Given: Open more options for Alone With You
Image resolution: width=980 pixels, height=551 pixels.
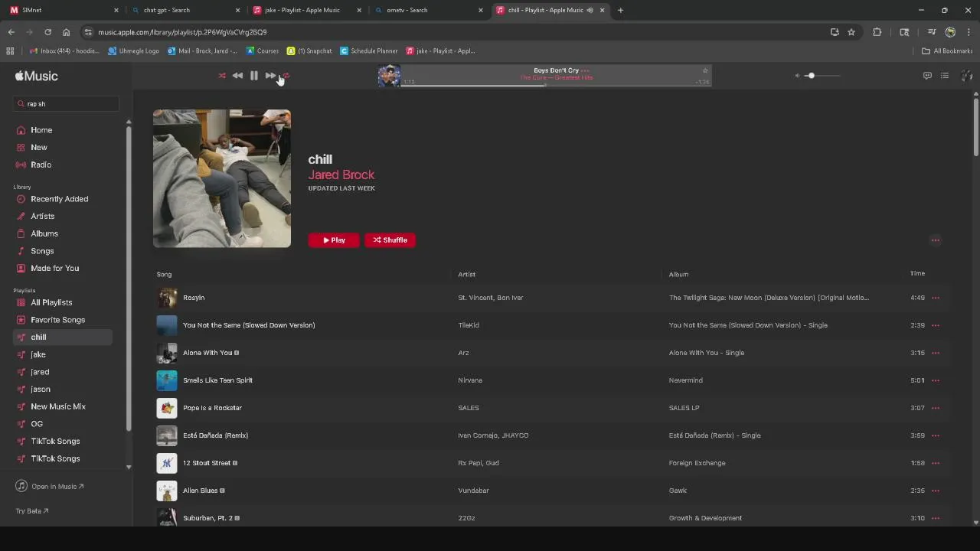Looking at the screenshot, I should tap(935, 353).
